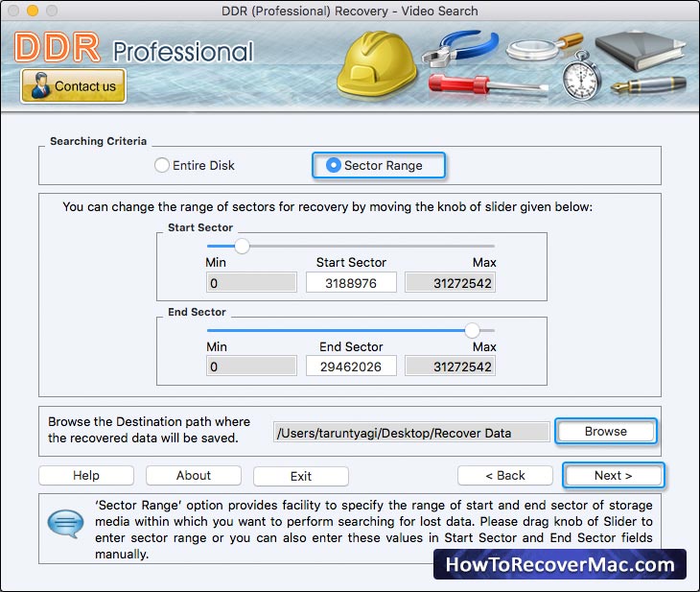Image resolution: width=700 pixels, height=592 pixels.
Task: Click the Contact us button
Action: 73,85
